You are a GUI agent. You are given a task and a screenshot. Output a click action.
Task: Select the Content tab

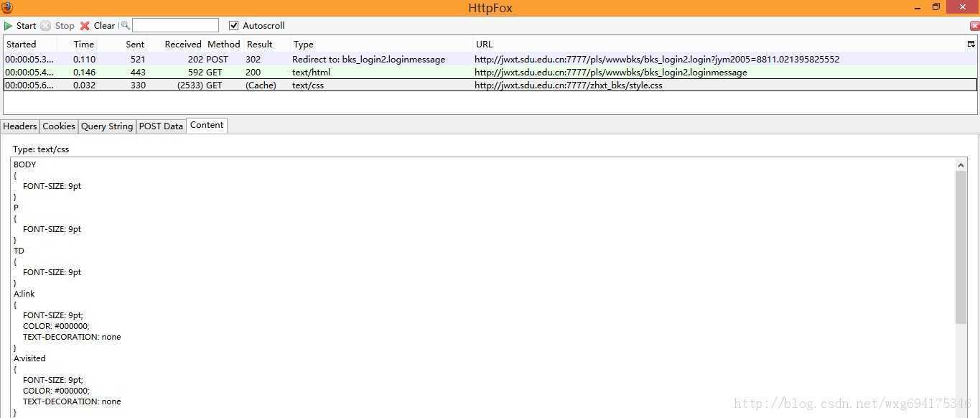tap(207, 125)
